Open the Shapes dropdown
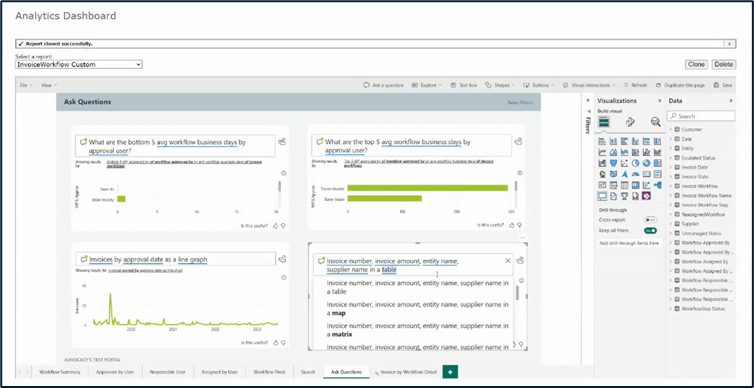Viewport: 754px width, 388px height. [500, 85]
